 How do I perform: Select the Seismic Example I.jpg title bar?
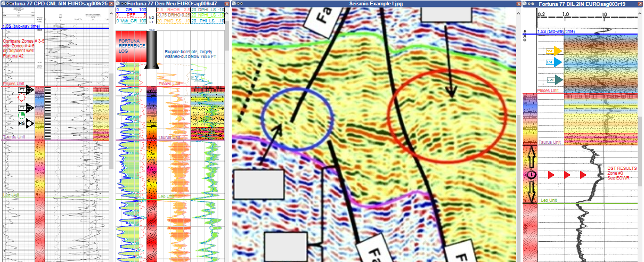[x=373, y=4]
